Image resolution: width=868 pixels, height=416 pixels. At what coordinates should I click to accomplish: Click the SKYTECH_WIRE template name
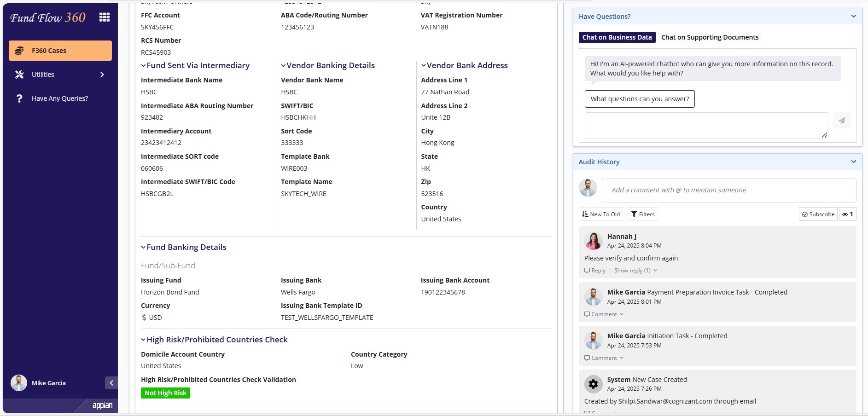pyautogui.click(x=303, y=194)
